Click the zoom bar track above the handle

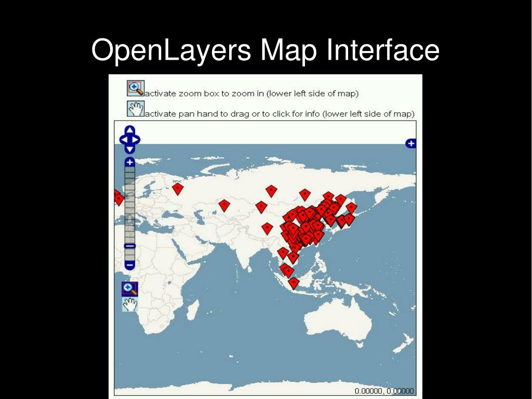tap(129, 205)
